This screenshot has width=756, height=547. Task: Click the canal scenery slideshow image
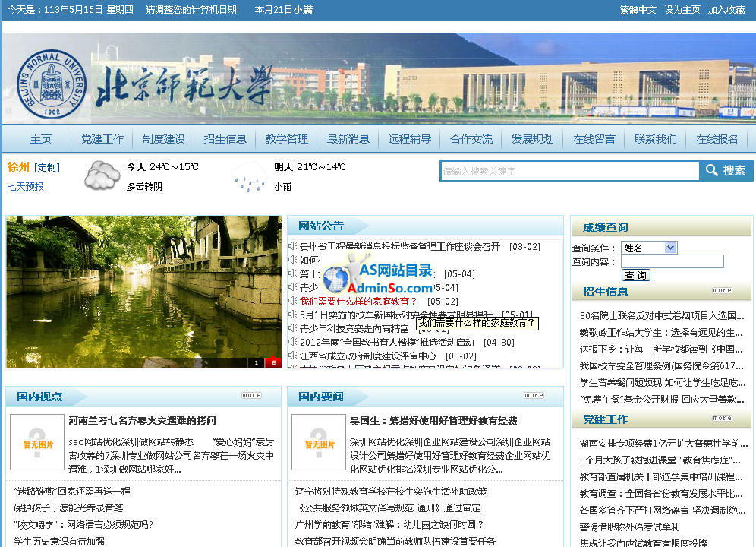click(x=143, y=292)
